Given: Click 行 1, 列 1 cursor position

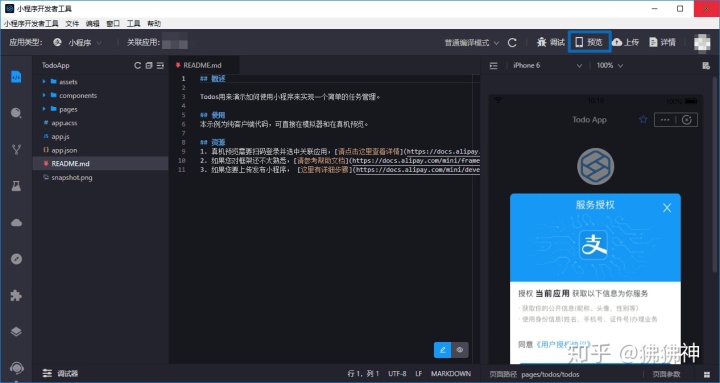Looking at the screenshot, I should pos(363,374).
